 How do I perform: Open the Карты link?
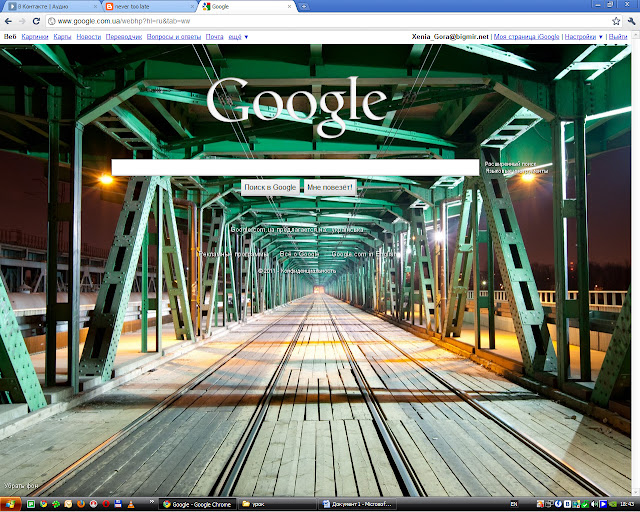(x=62, y=37)
